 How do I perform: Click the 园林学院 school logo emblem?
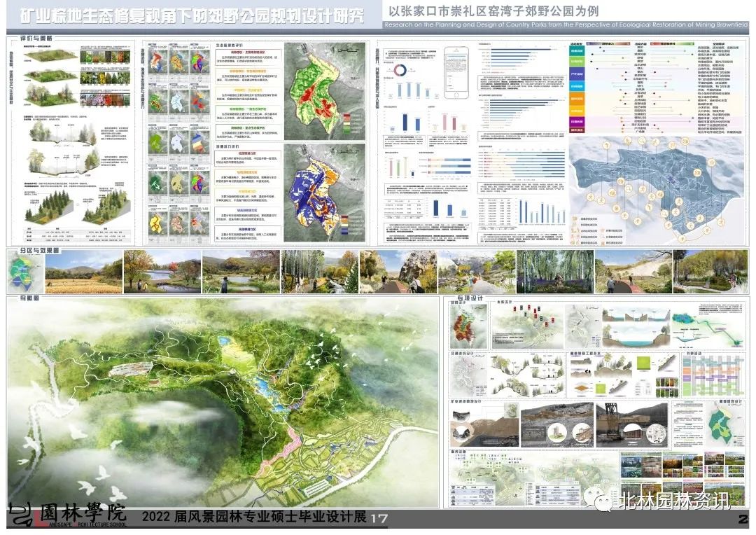(x=22, y=516)
